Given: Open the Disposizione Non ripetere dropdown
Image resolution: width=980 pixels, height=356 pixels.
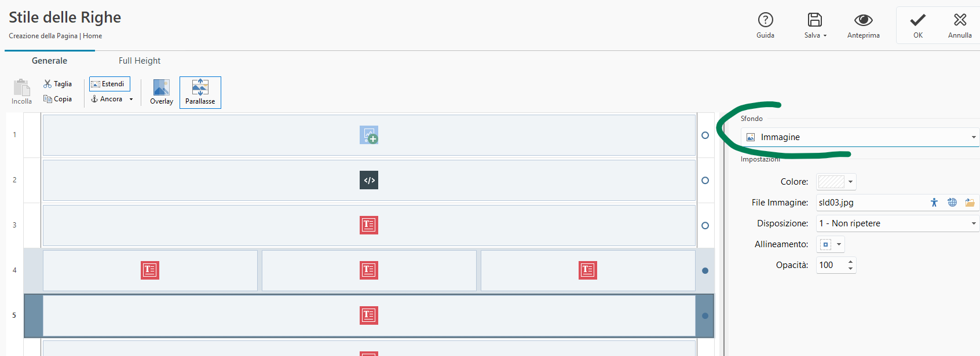Looking at the screenshot, I should [x=898, y=223].
